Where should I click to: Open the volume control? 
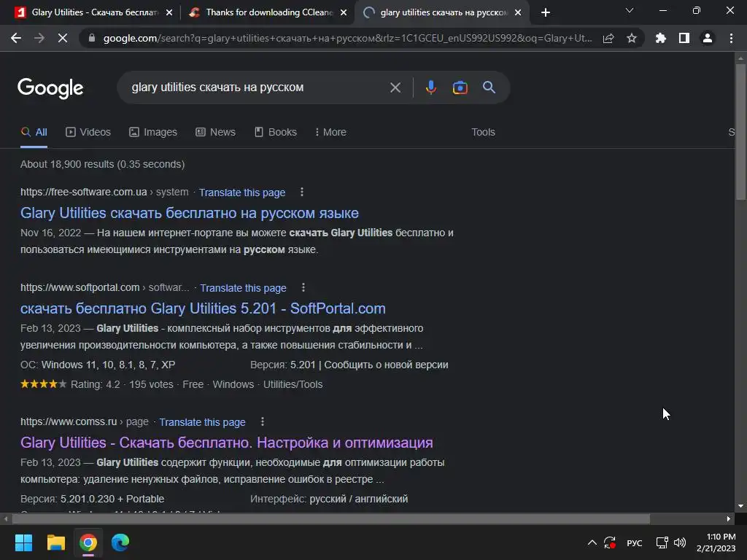click(x=680, y=542)
